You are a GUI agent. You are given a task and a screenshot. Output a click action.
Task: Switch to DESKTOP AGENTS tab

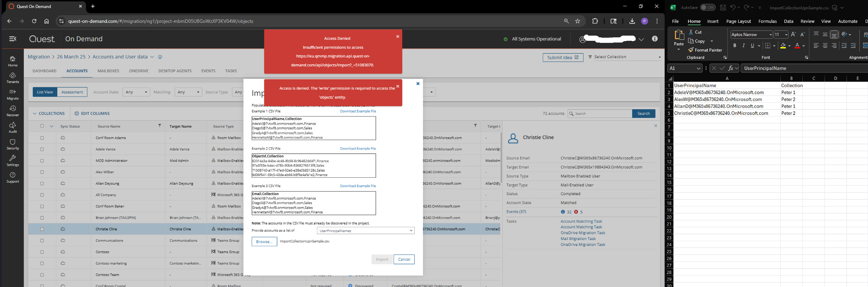[175, 71]
